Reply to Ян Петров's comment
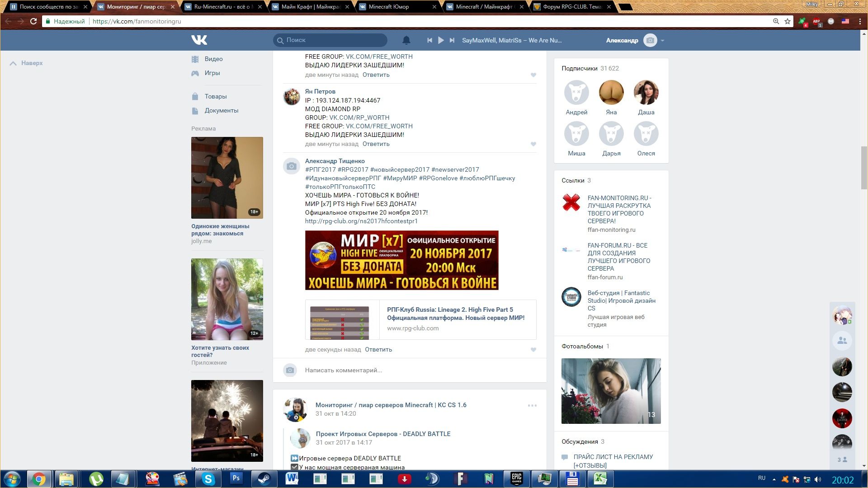 coord(376,144)
